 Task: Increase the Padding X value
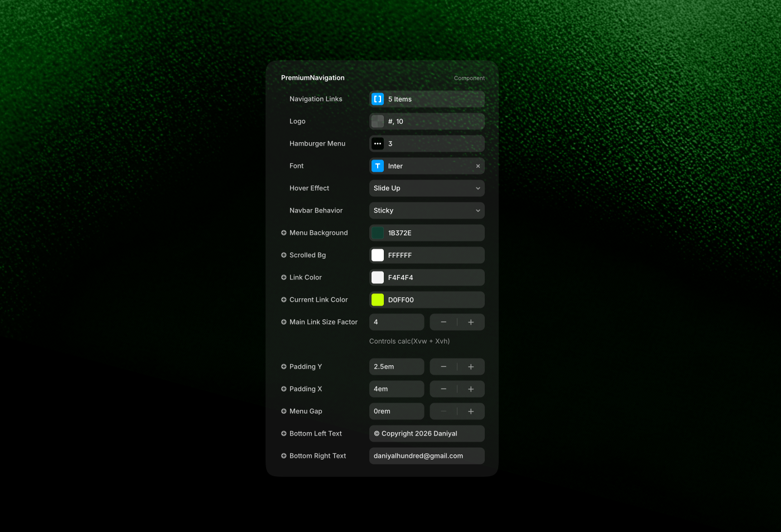(471, 389)
